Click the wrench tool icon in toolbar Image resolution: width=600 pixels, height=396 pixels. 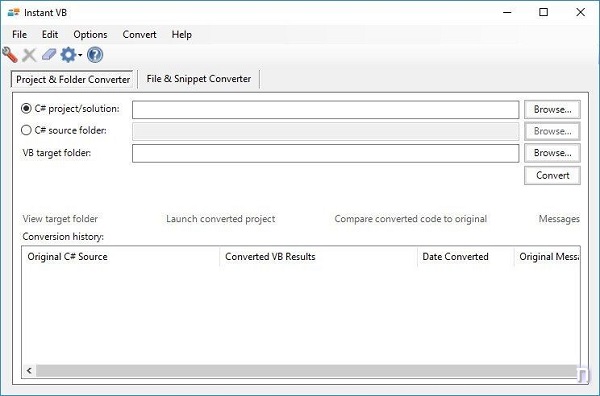tap(10, 55)
